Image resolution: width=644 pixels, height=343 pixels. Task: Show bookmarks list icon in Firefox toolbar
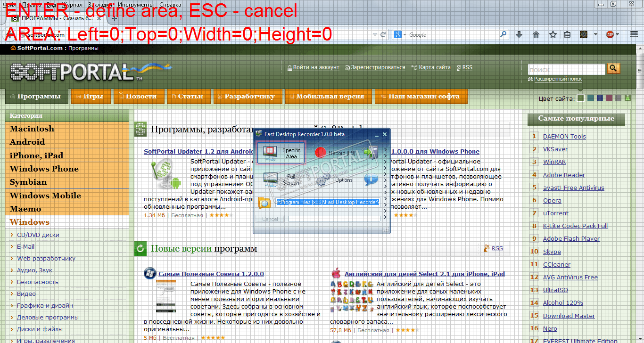click(568, 34)
